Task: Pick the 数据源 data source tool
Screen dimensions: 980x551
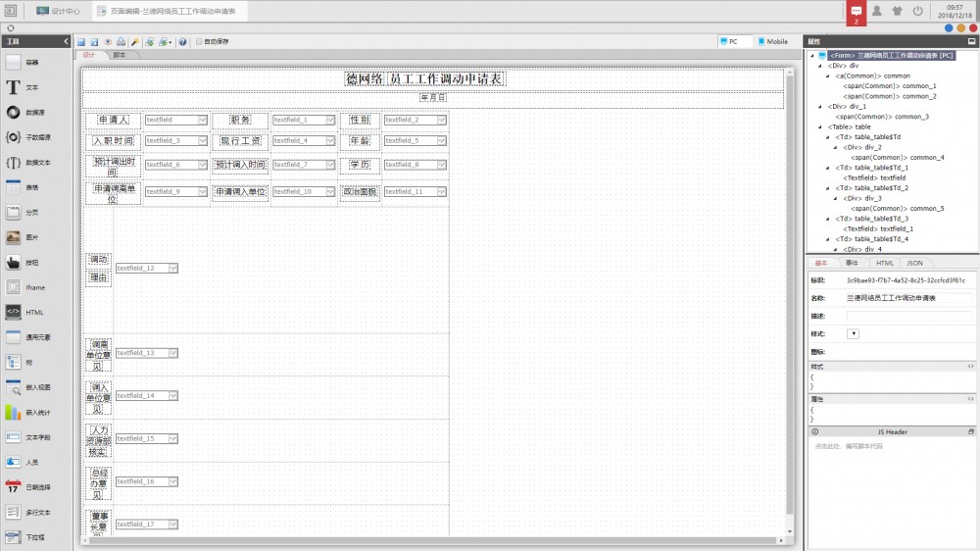Action: click(x=25, y=113)
